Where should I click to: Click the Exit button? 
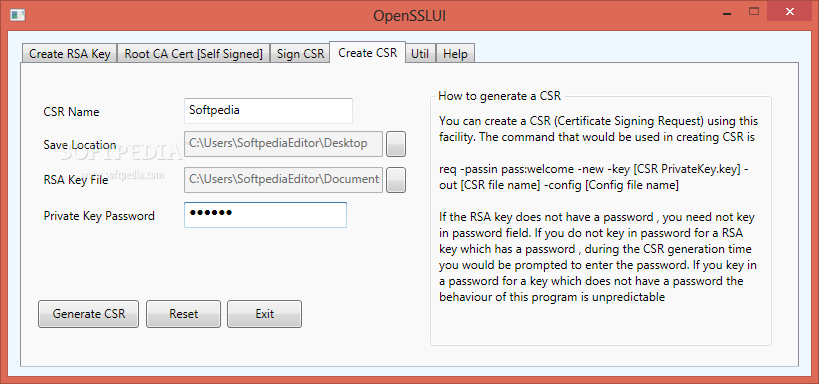tap(264, 314)
